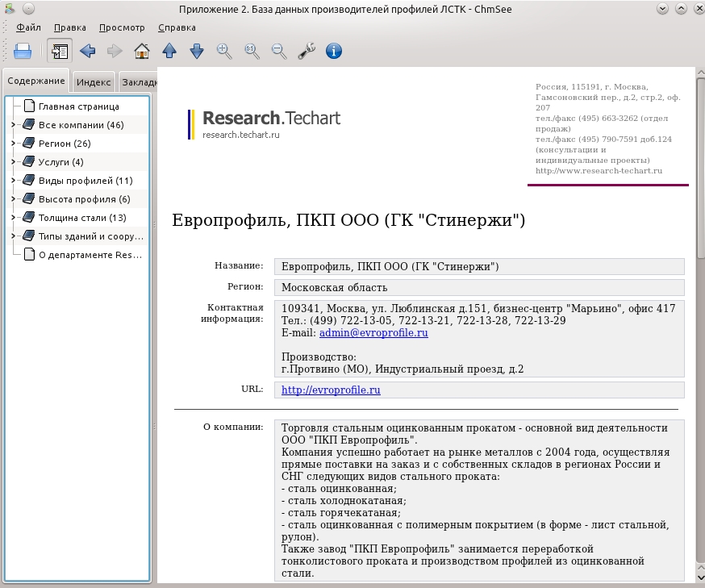Expand the Все компании (46) node
This screenshot has width=705, height=588.
point(13,124)
